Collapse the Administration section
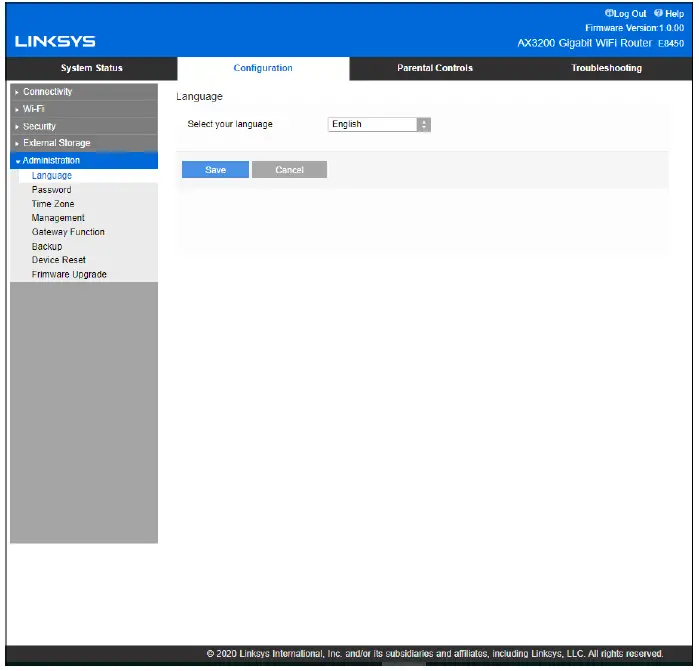 (x=84, y=161)
